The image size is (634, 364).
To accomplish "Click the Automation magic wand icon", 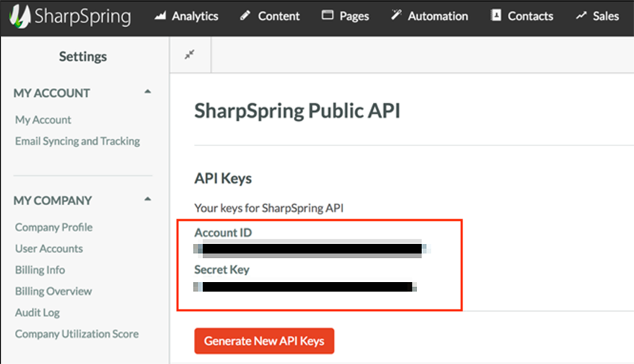I will coord(396,15).
